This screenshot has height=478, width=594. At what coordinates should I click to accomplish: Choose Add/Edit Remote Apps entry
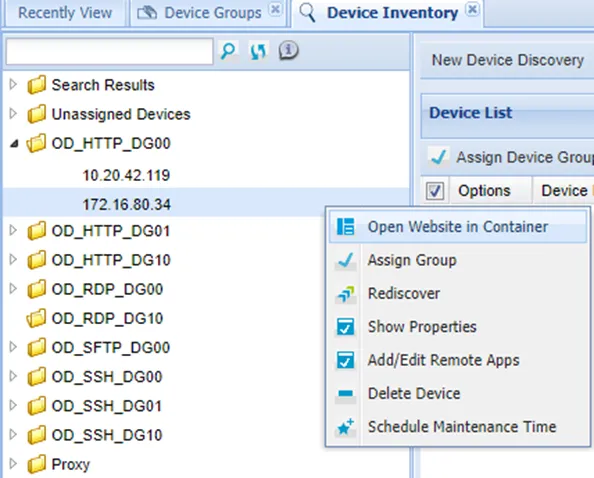pyautogui.click(x=458, y=360)
